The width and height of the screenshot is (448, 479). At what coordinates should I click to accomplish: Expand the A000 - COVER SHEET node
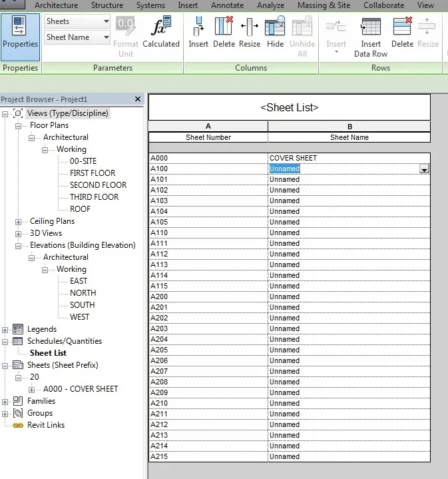point(31,390)
